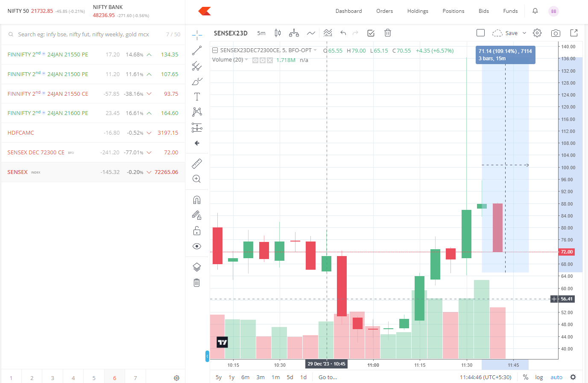
Task: Select the trend line drawing tool
Action: coord(197,50)
